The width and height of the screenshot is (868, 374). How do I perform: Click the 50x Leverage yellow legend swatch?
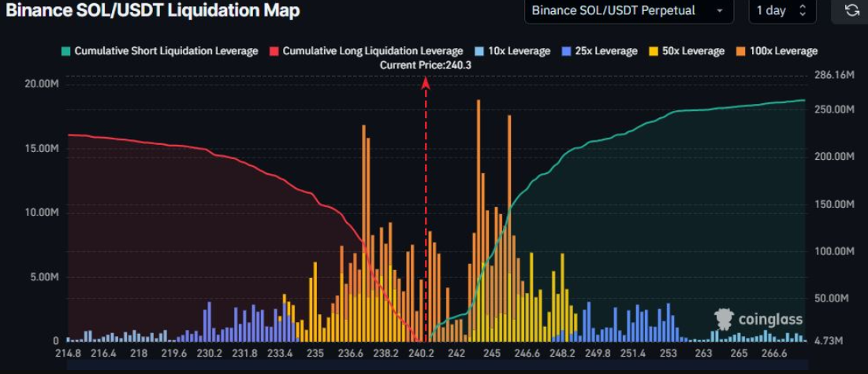point(653,51)
